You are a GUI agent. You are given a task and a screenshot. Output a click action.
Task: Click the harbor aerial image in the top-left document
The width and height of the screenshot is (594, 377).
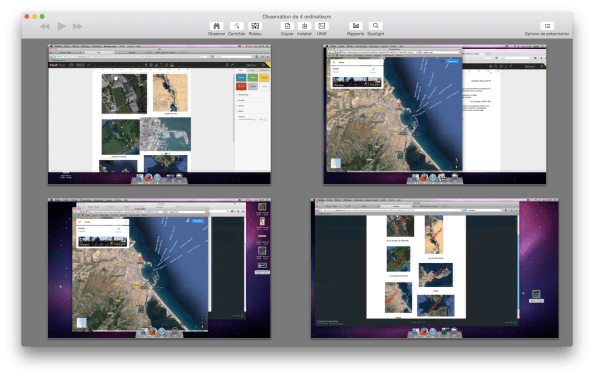pyautogui.click(x=166, y=134)
